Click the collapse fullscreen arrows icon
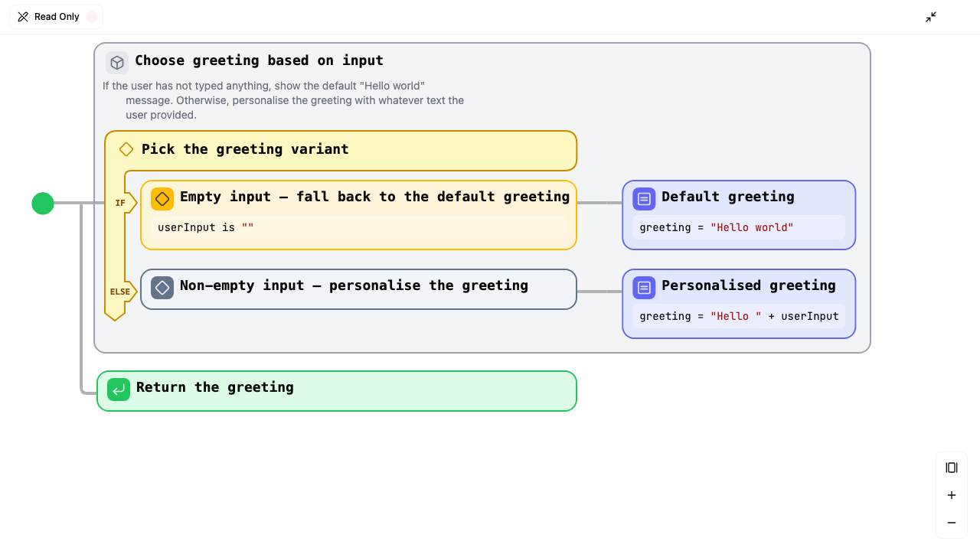Viewport: 980px width, 551px height. [931, 17]
